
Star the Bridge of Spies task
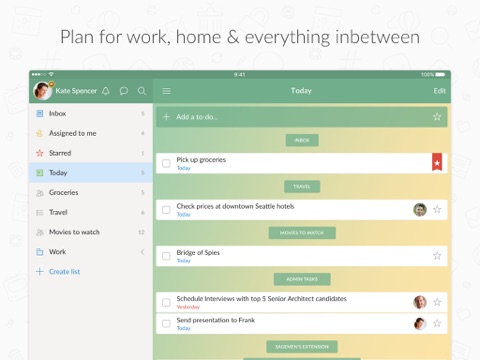click(x=437, y=256)
